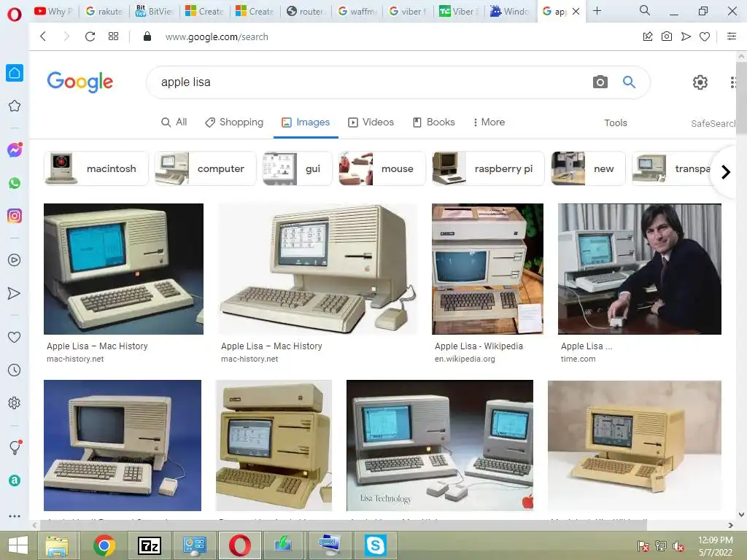
Task: Switch to the router tab
Action: click(306, 11)
